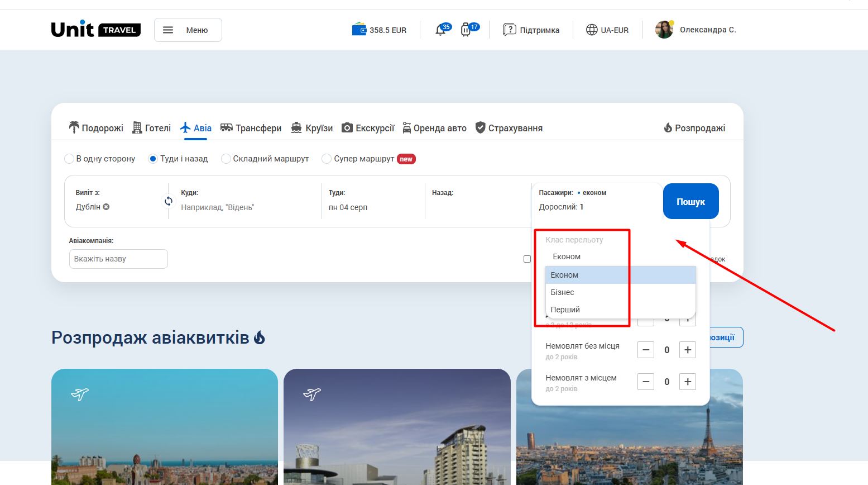
Task: Choose Бізнес flight class
Action: coord(620,292)
